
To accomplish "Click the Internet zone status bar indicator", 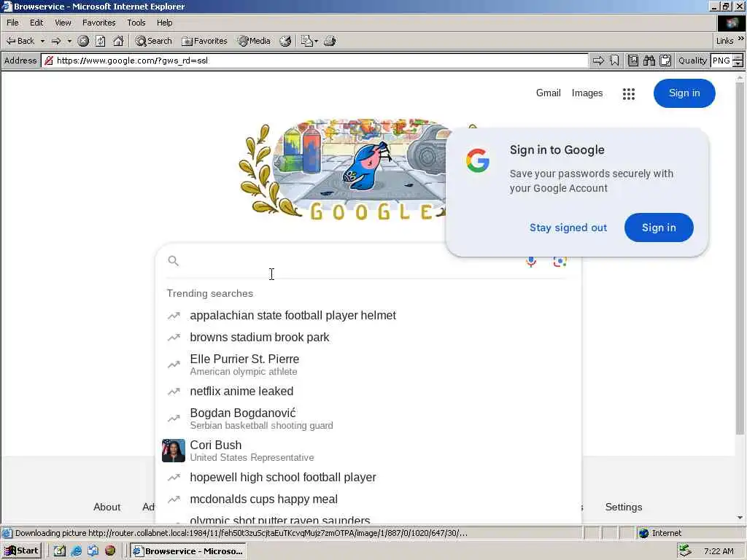I will pos(659,533).
